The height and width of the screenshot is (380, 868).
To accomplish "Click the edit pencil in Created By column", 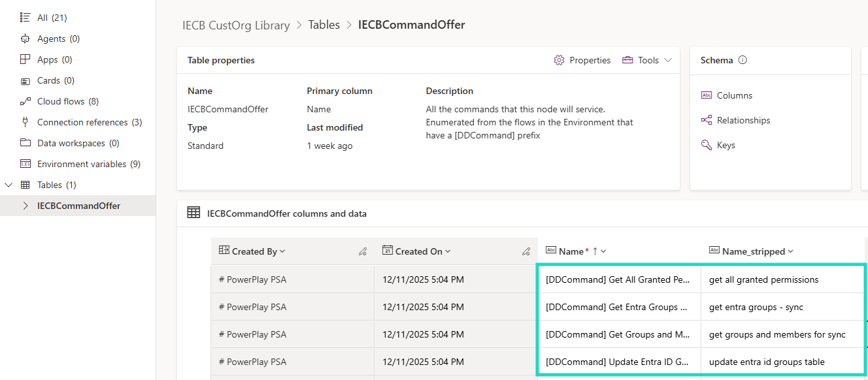I will point(363,251).
